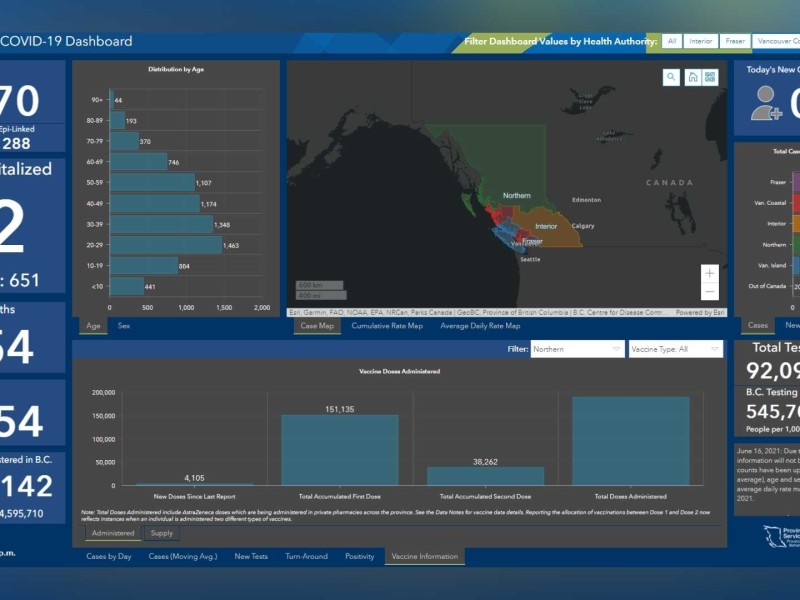
Task: Toggle the Interior health authority filter
Action: tap(701, 41)
